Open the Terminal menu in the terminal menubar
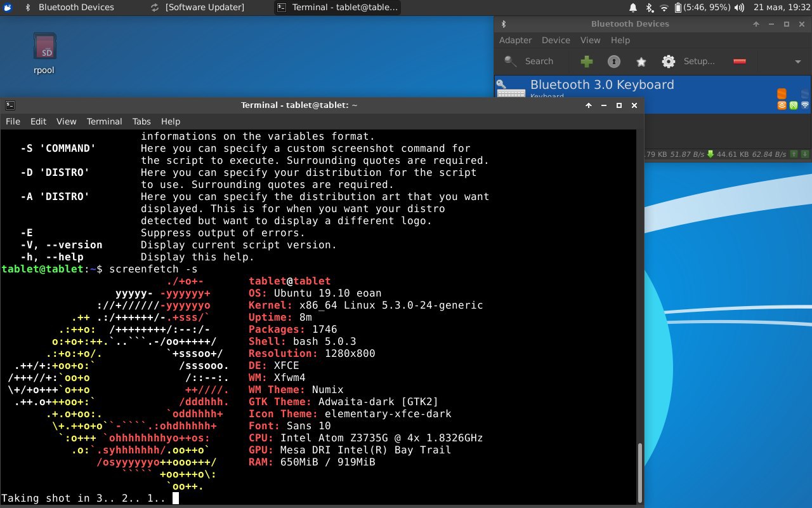812x508 pixels. 104,121
